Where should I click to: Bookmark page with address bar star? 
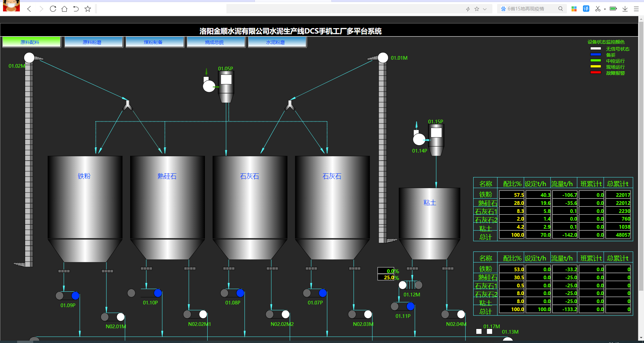(477, 9)
